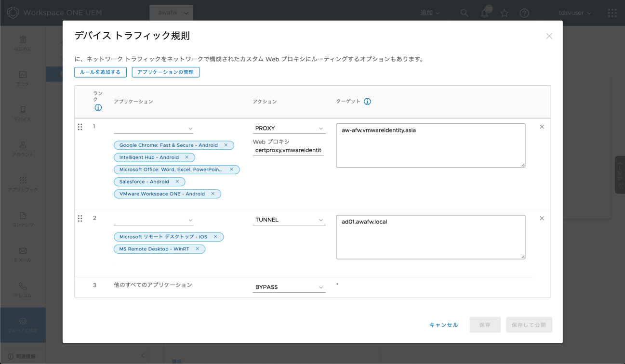
Task: Click the search magnifier icon
Action: point(464,13)
